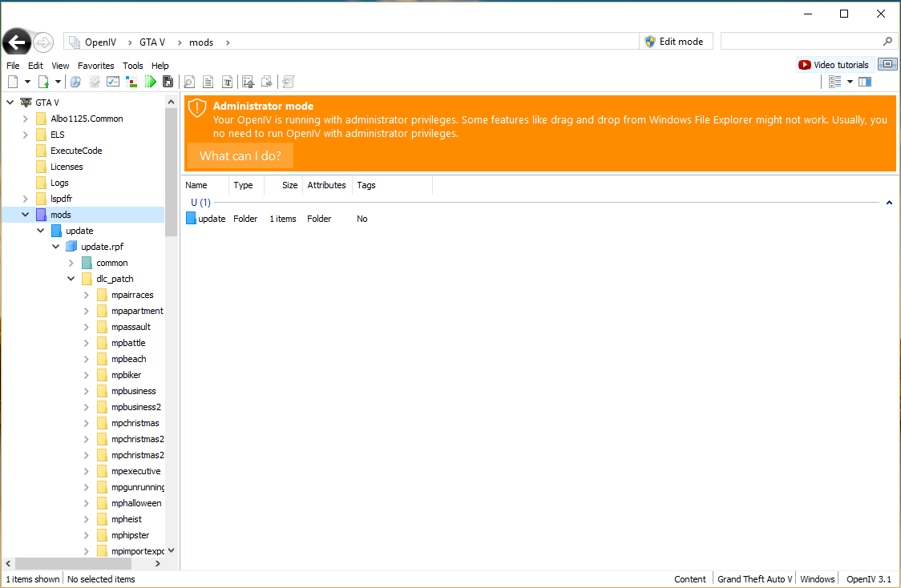This screenshot has width=901, height=588.
Task: Click the dark shortcut document icon
Action: [168, 83]
